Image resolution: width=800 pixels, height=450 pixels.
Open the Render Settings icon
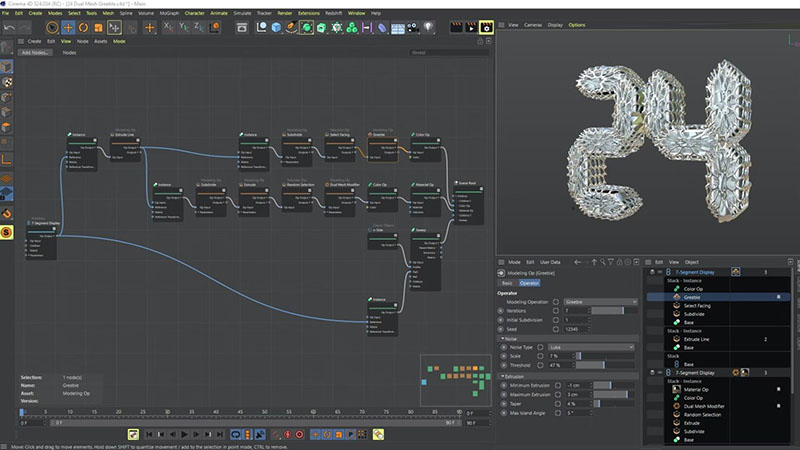click(x=486, y=27)
